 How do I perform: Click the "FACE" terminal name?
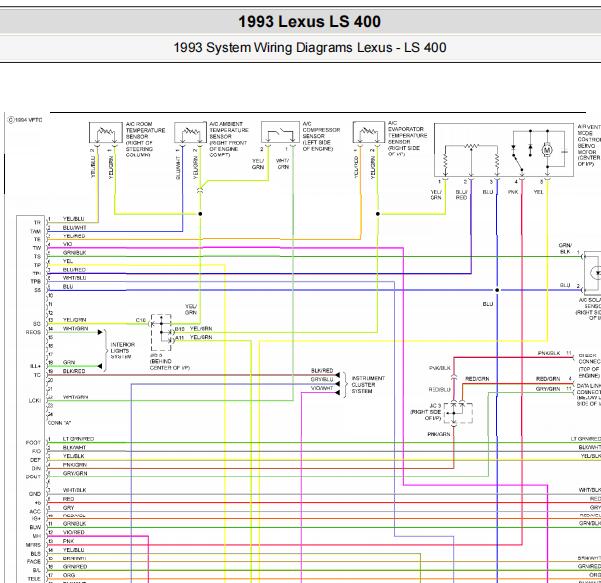(x=34, y=562)
